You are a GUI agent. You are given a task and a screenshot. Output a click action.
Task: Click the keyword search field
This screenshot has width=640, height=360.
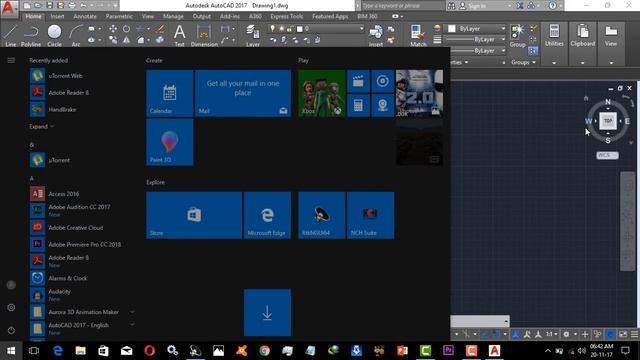pyautogui.click(x=402, y=6)
